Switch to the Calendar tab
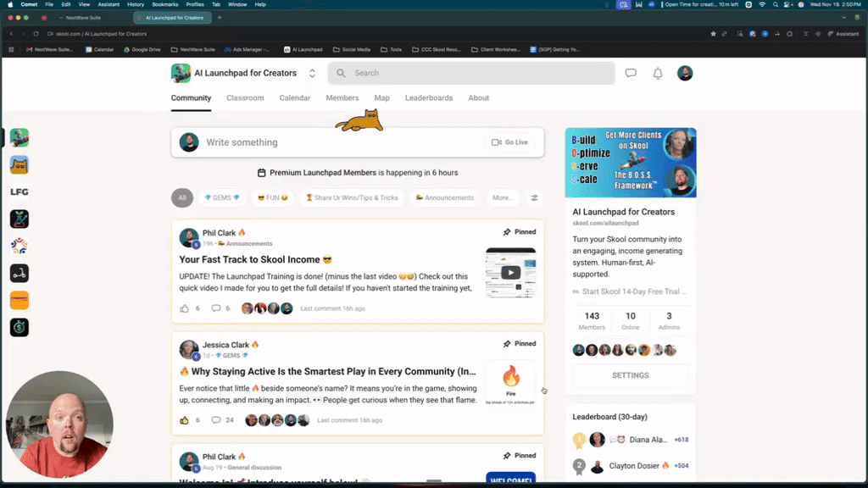868x488 pixels. click(x=294, y=98)
